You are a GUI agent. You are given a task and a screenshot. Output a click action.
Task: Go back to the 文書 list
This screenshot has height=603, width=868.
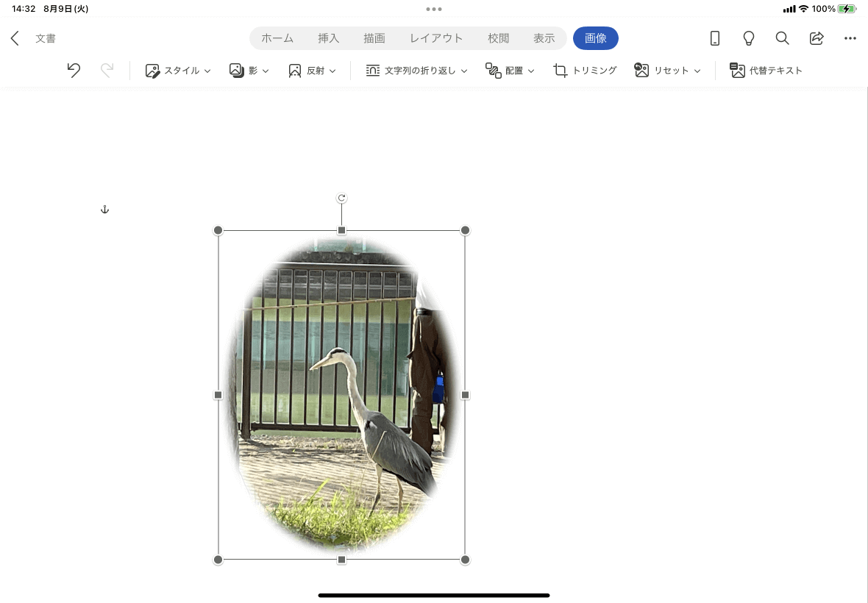pyautogui.click(x=15, y=38)
